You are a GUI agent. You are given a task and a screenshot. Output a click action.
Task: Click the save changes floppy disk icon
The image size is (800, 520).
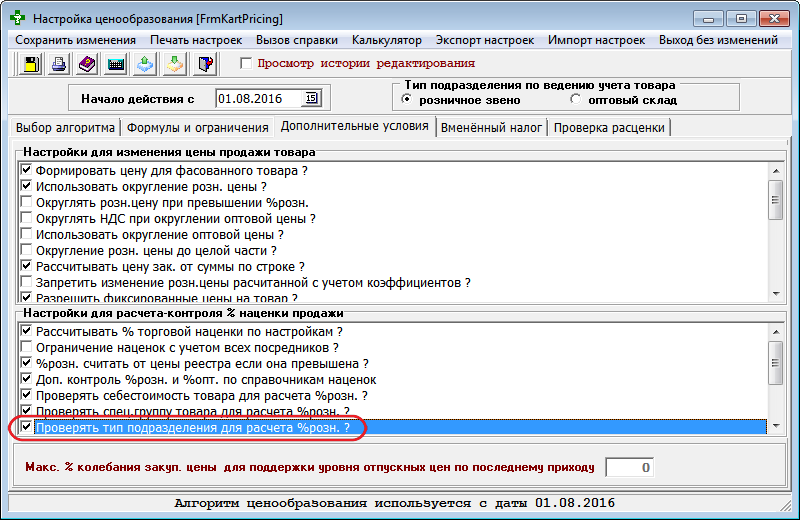click(30, 65)
